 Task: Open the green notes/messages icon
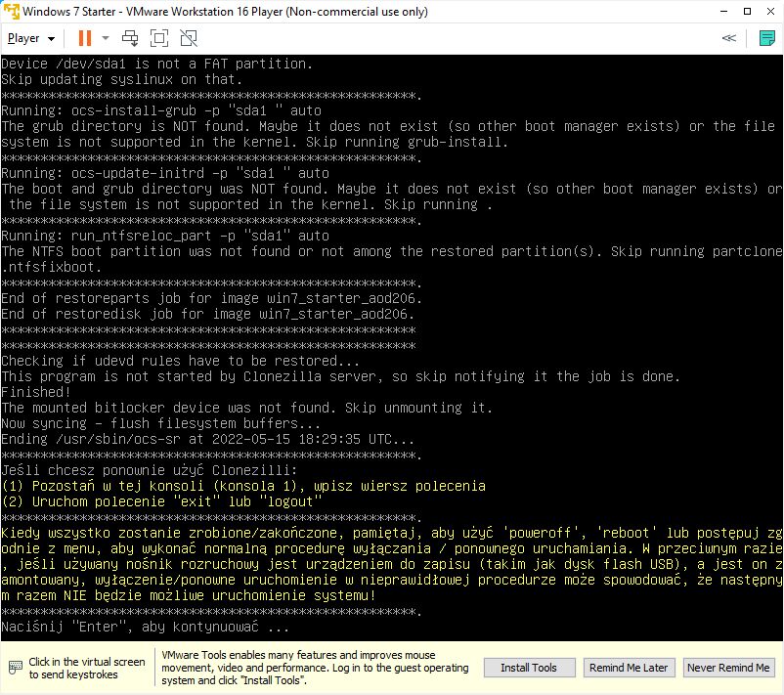(x=767, y=38)
